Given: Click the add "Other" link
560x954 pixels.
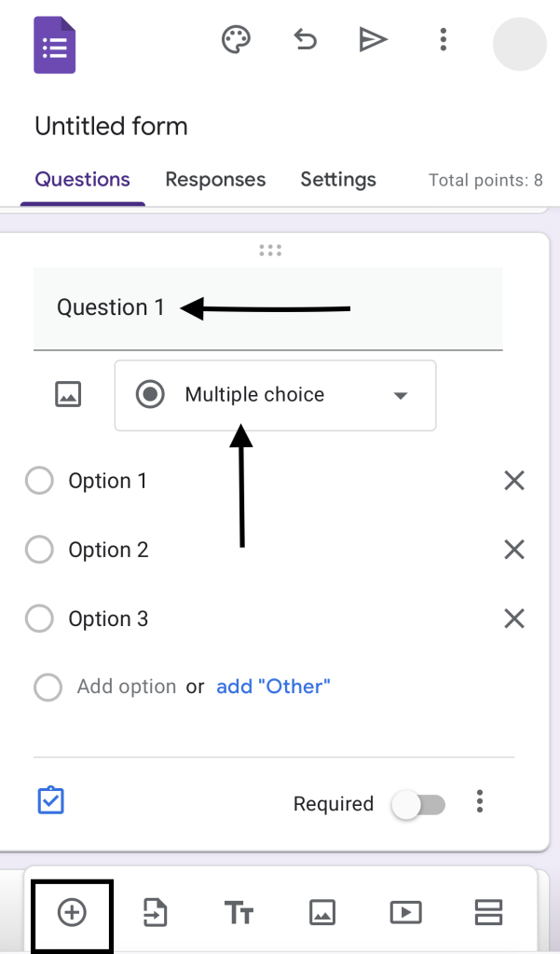Looking at the screenshot, I should point(273,686).
